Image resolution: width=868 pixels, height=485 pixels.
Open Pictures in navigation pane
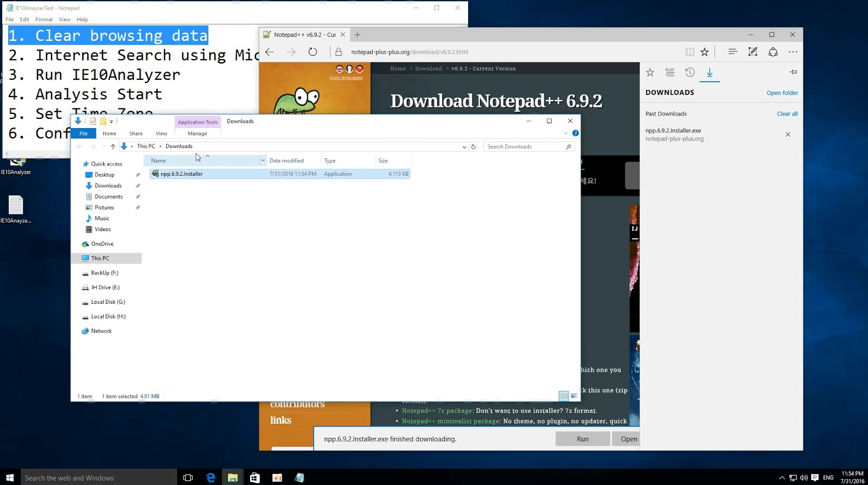coord(104,207)
